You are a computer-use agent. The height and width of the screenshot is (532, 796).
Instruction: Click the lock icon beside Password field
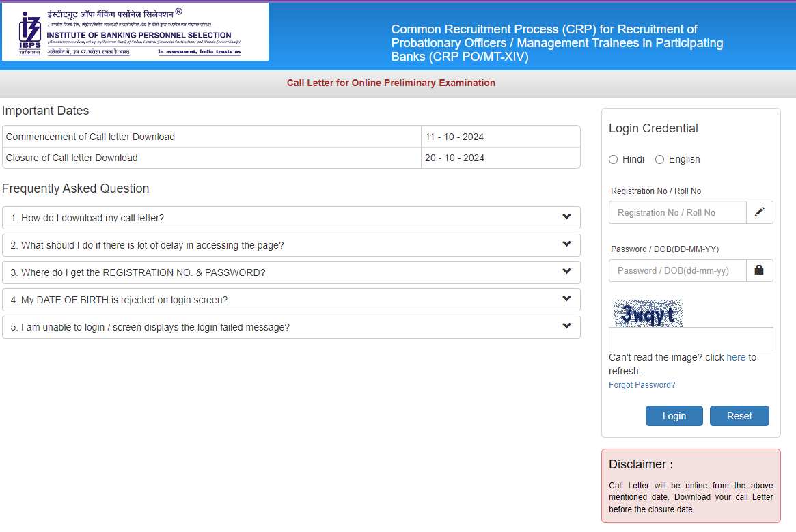[760, 270]
